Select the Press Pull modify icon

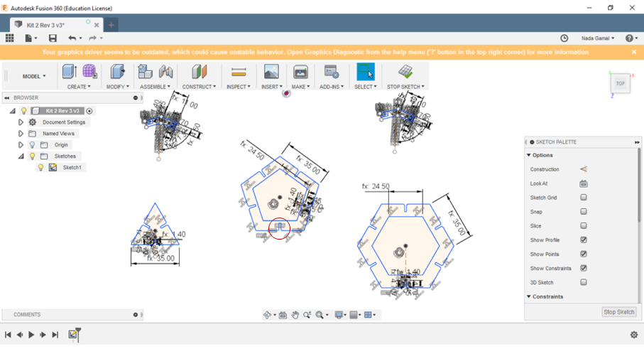point(117,72)
